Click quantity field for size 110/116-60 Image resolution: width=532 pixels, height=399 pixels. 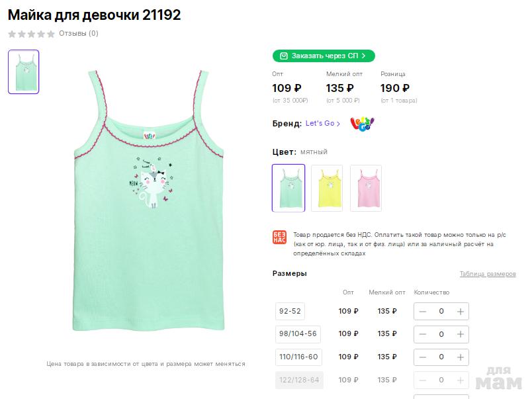point(441,357)
